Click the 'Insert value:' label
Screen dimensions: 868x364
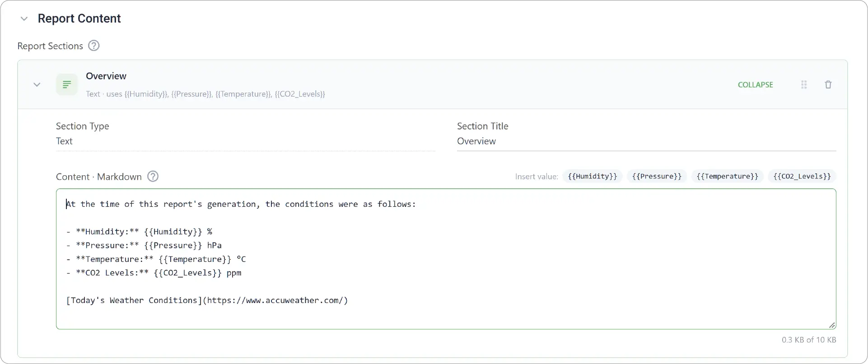[x=537, y=177]
